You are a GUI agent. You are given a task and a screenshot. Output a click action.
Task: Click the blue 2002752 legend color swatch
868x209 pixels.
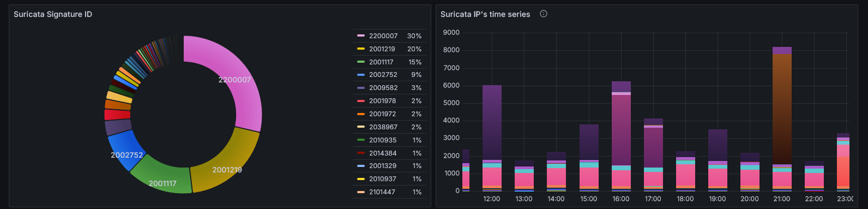click(x=361, y=75)
